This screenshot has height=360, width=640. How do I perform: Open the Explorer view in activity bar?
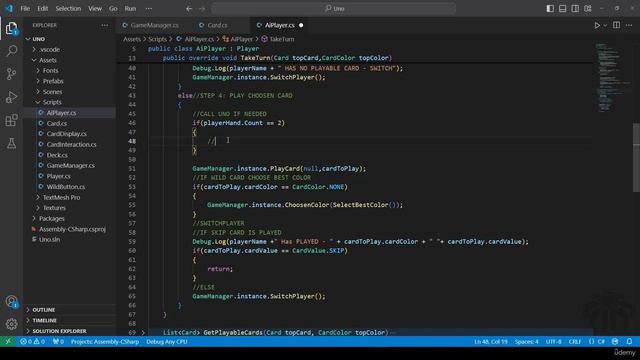[x=11, y=28]
